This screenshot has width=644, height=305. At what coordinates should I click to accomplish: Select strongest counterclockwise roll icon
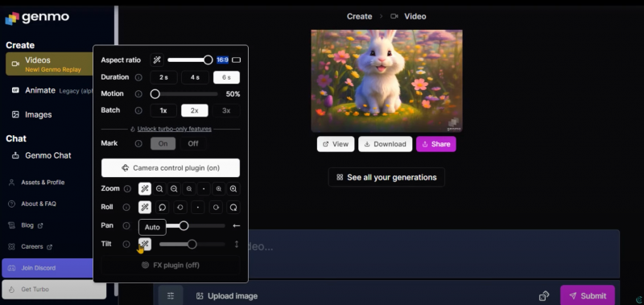click(163, 208)
